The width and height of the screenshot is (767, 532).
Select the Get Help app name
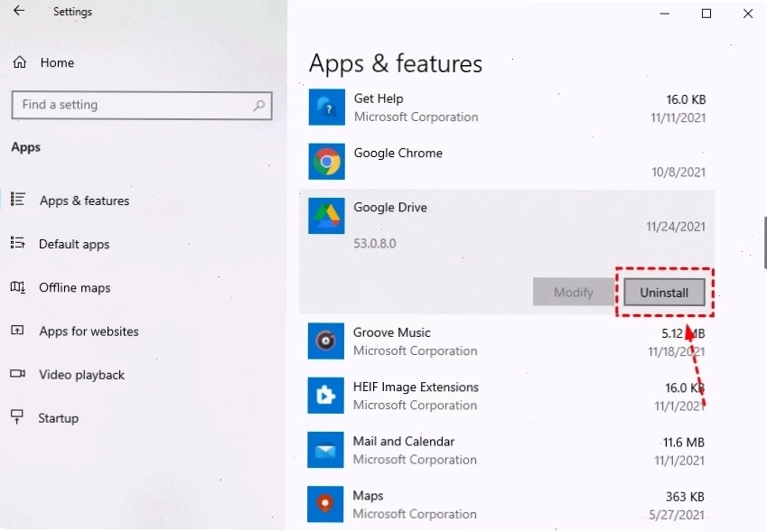click(379, 98)
